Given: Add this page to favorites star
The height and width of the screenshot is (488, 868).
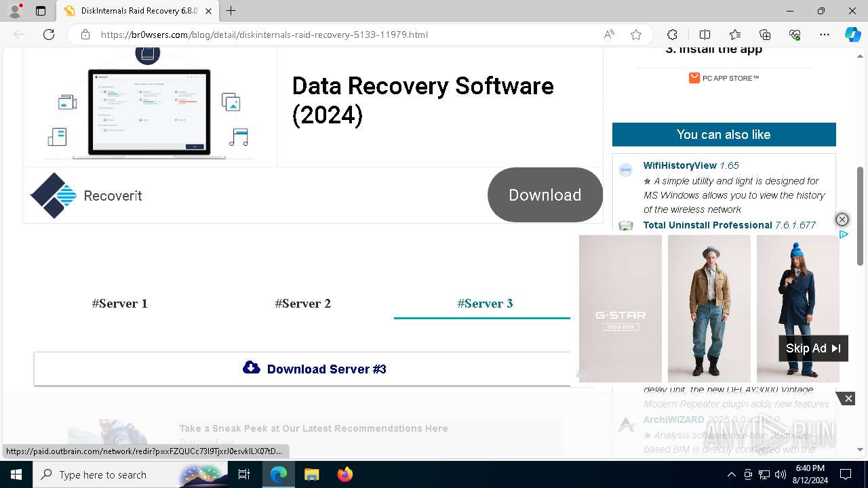Looking at the screenshot, I should tap(636, 35).
